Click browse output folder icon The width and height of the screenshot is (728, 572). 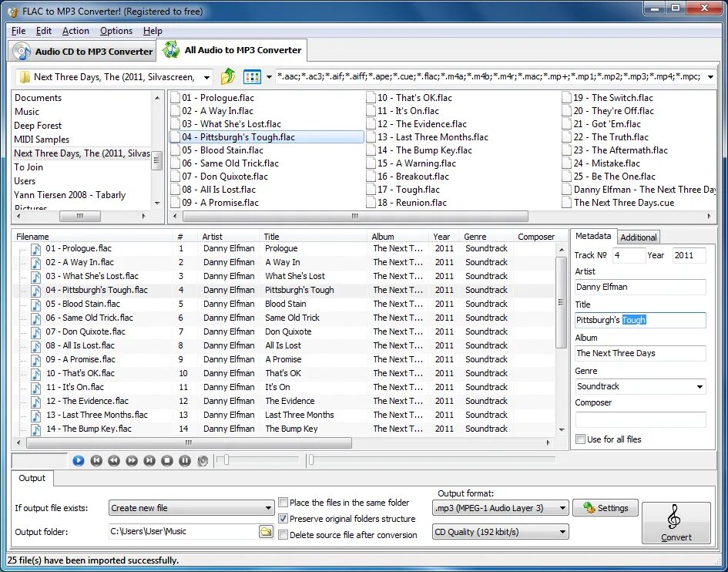[x=266, y=531]
